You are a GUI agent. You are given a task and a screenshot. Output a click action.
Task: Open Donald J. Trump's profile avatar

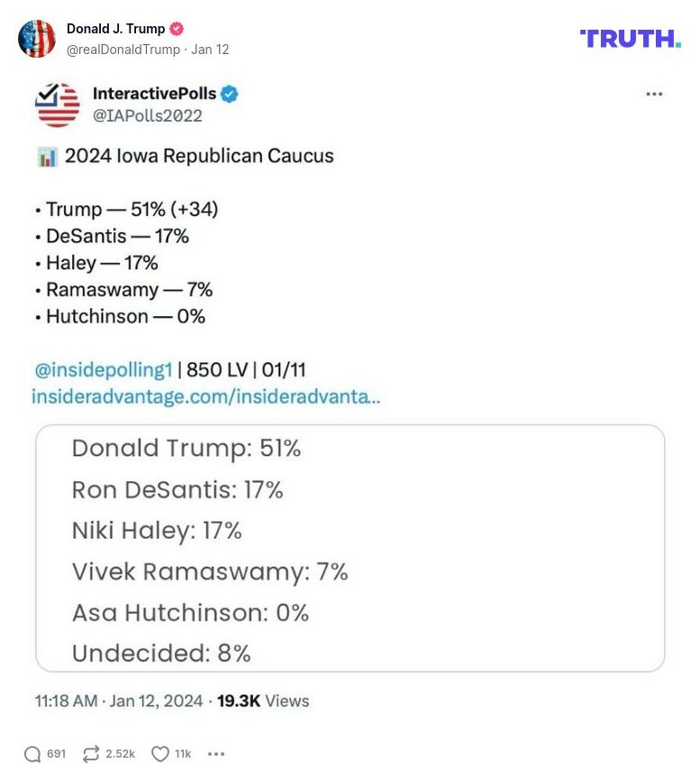click(38, 37)
